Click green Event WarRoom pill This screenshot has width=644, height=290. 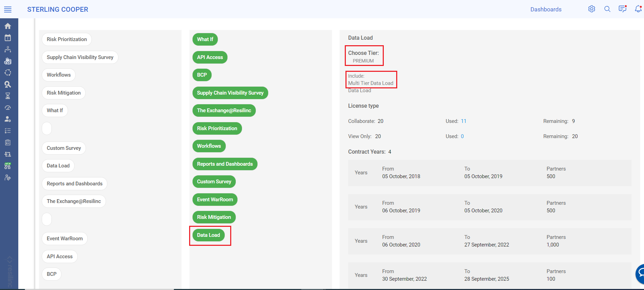coord(215,200)
